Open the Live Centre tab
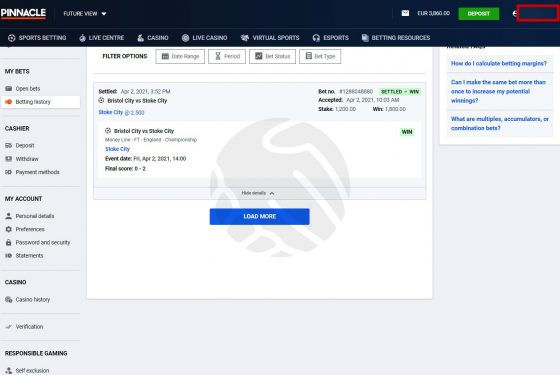This screenshot has width=560, height=375. coord(101,38)
